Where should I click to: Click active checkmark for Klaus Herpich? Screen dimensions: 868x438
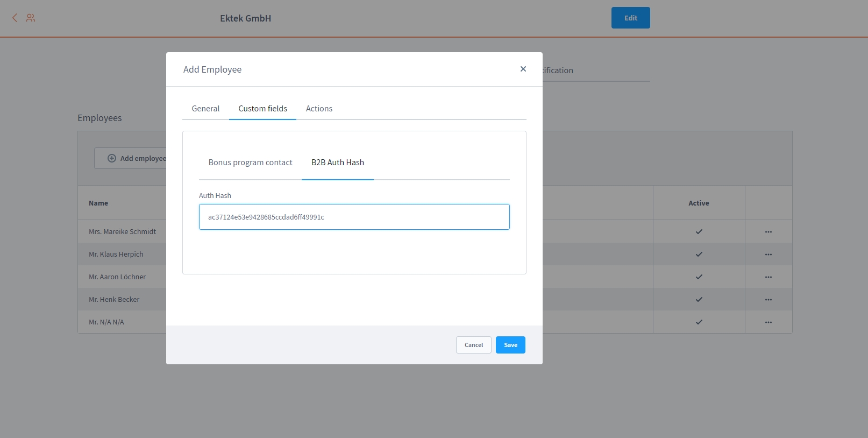pos(699,255)
